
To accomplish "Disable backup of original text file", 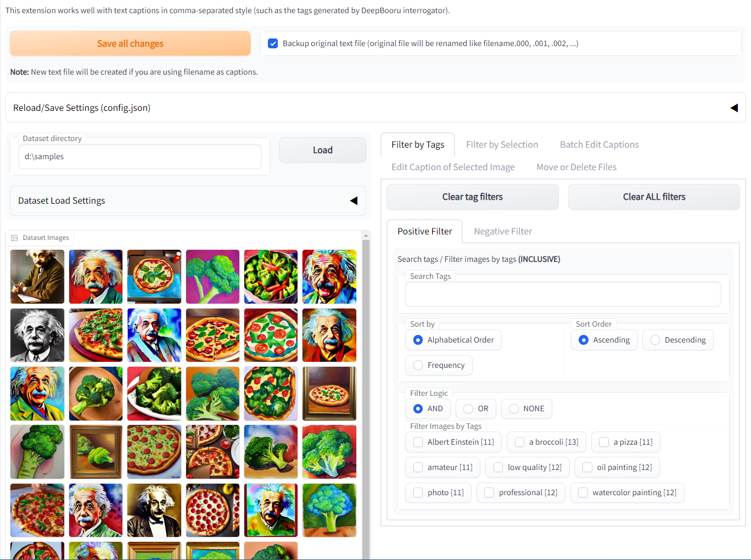I will pyautogui.click(x=273, y=43).
